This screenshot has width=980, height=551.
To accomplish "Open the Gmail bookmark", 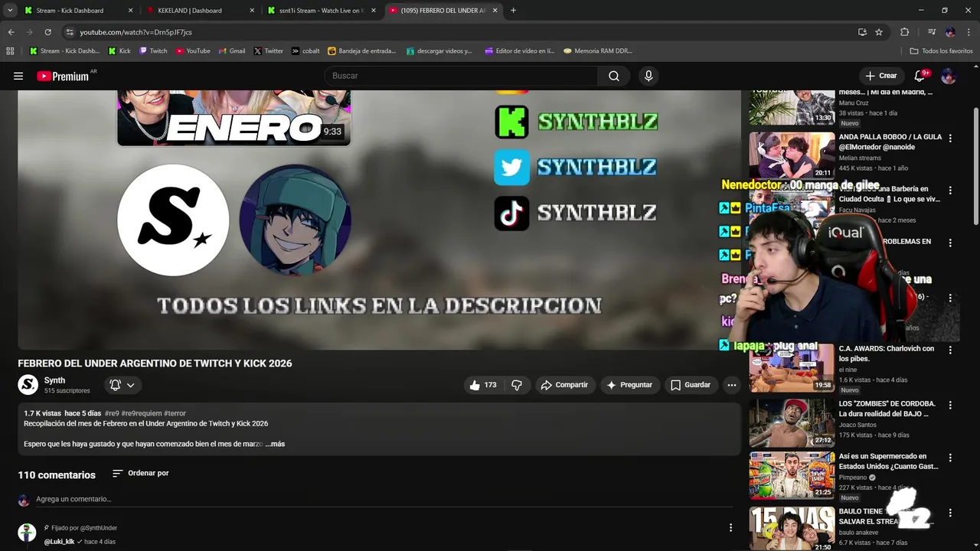I will tap(232, 51).
